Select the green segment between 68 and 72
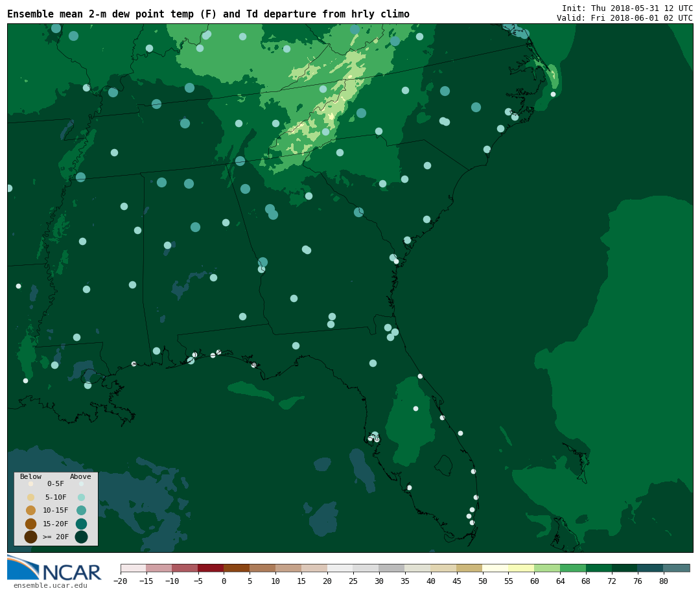 point(599,568)
